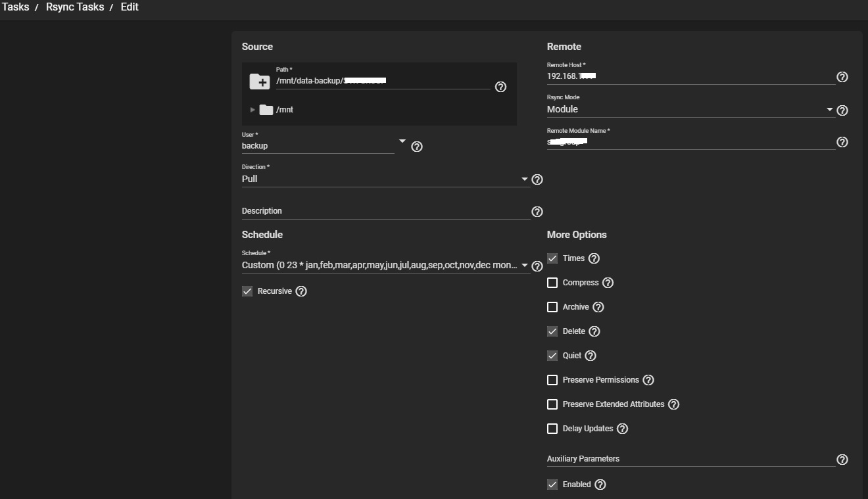Enable the Archive checkbox
868x499 pixels.
click(552, 307)
